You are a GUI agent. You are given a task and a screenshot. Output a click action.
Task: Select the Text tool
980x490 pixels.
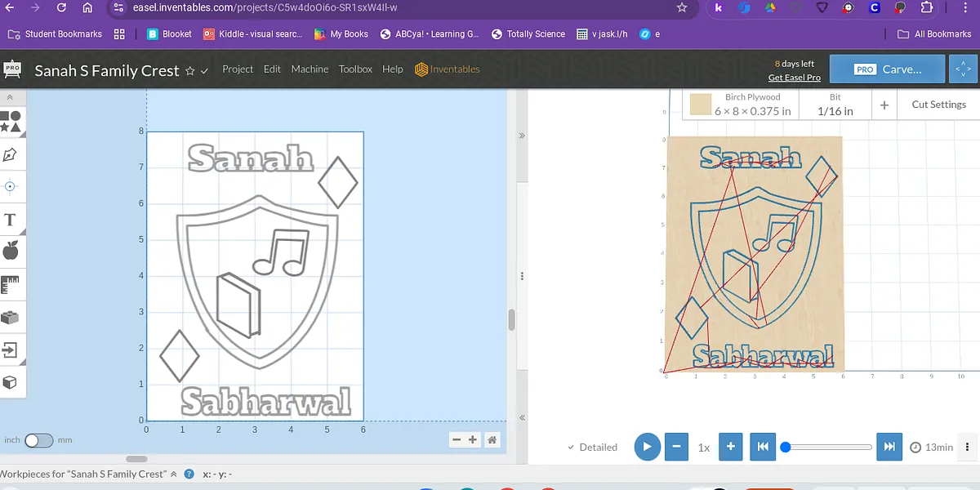11,220
